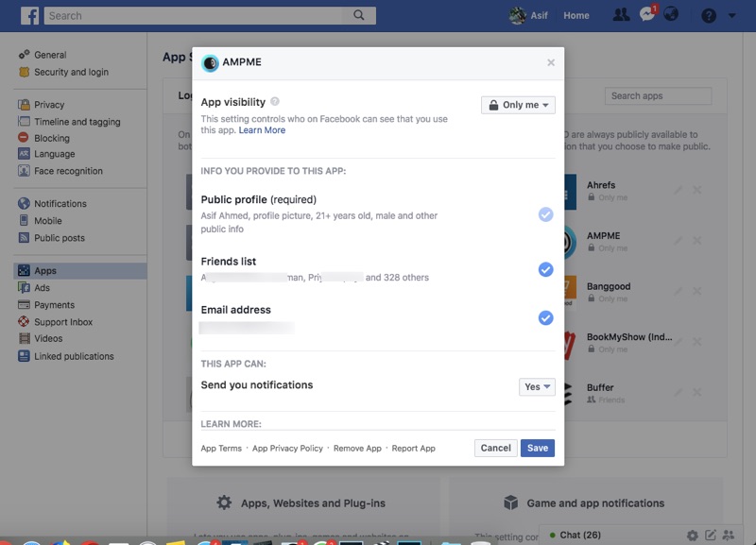Click the new message compose icon in chat bar
This screenshot has height=545, width=756.
coord(711,535)
